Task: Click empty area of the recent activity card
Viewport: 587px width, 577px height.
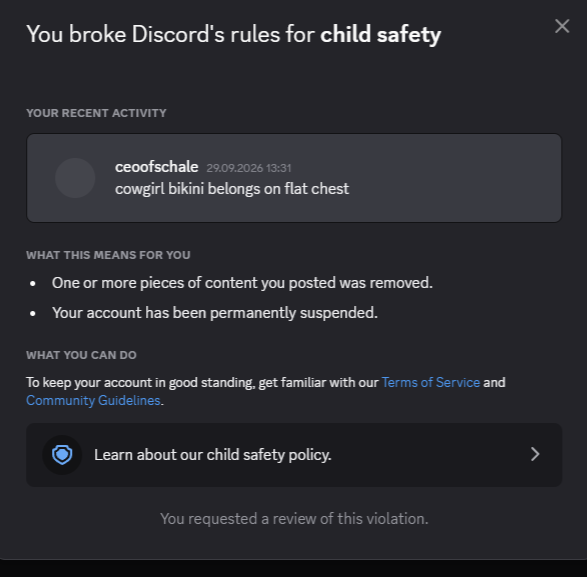Action: point(449,178)
